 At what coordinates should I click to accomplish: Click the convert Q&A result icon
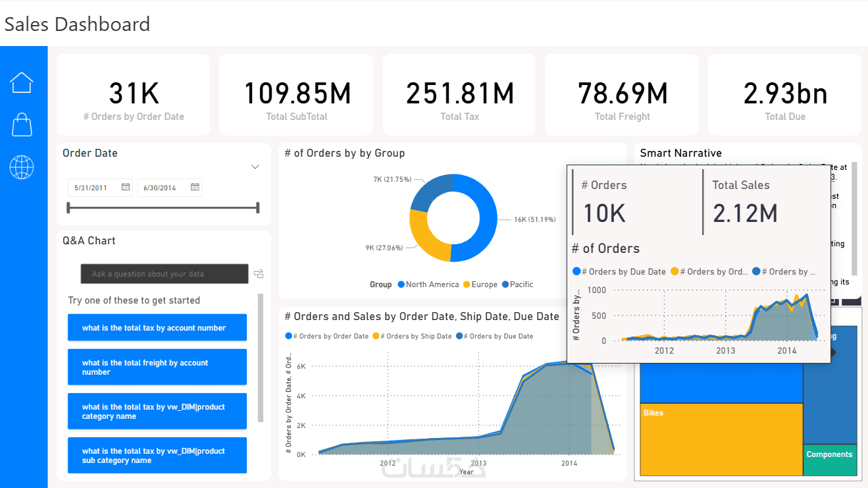(x=259, y=274)
